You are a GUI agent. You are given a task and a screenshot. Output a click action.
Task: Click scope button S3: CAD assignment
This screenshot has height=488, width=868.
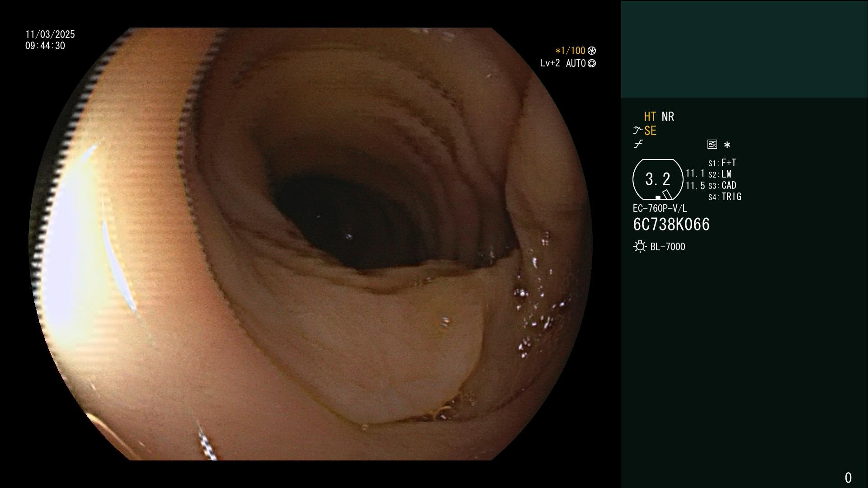click(722, 185)
